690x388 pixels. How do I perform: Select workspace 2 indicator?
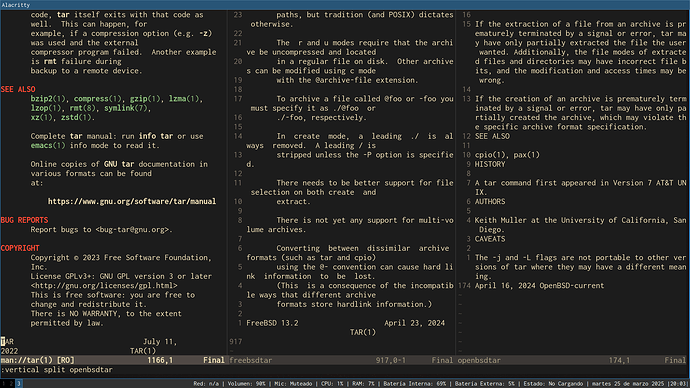click(11, 384)
